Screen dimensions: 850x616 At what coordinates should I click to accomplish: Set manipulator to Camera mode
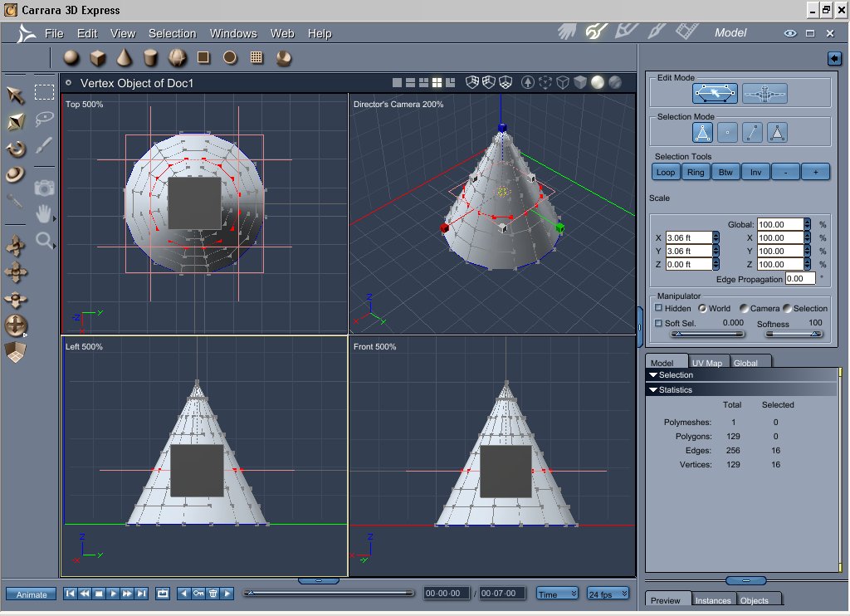(x=744, y=308)
